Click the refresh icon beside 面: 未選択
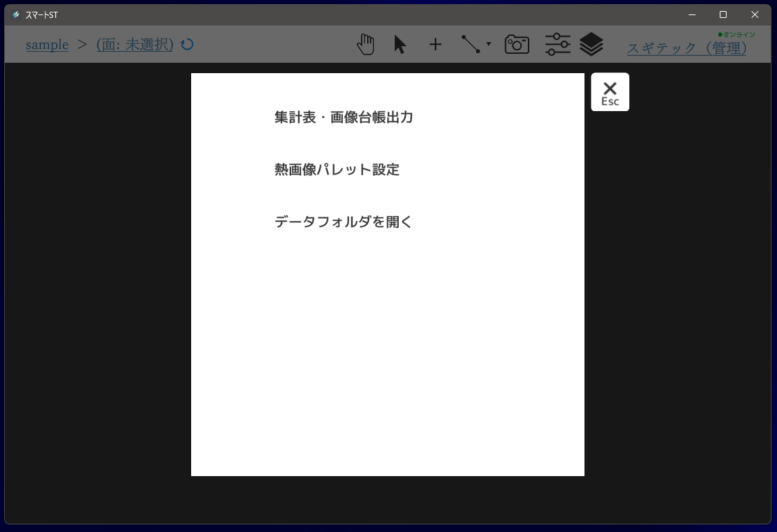The height and width of the screenshot is (532, 777). point(187,45)
